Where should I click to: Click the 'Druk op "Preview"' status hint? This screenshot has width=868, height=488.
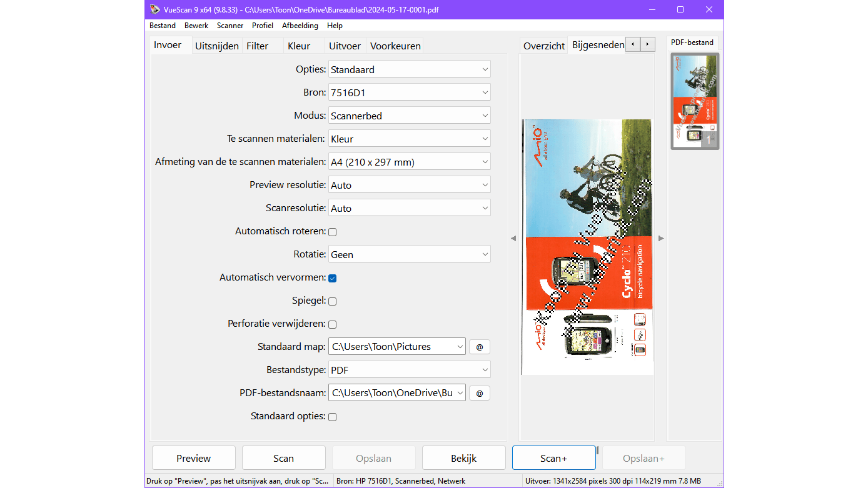pos(238,481)
